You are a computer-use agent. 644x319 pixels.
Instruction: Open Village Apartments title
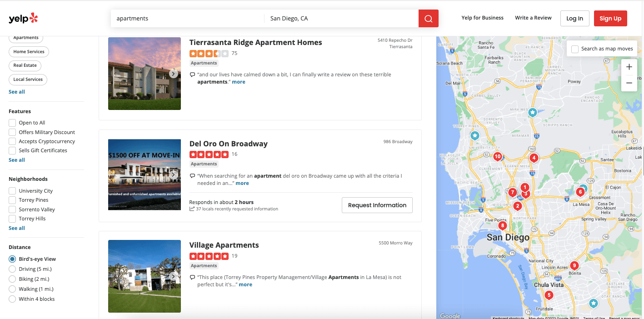point(224,245)
